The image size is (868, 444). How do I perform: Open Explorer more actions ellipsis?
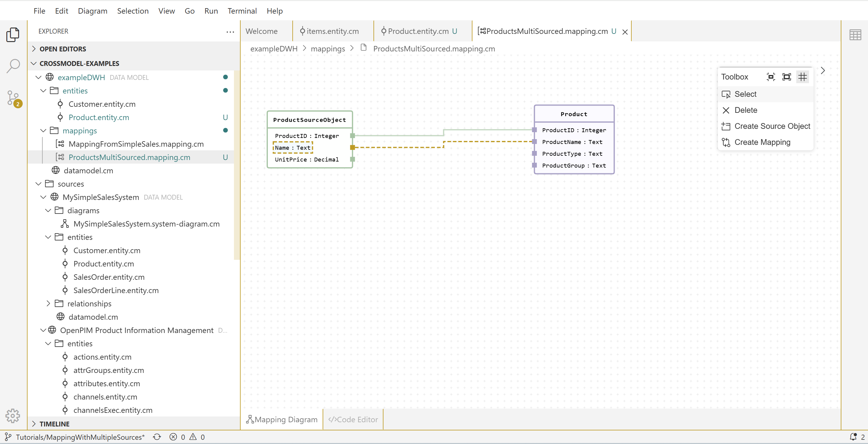click(230, 32)
